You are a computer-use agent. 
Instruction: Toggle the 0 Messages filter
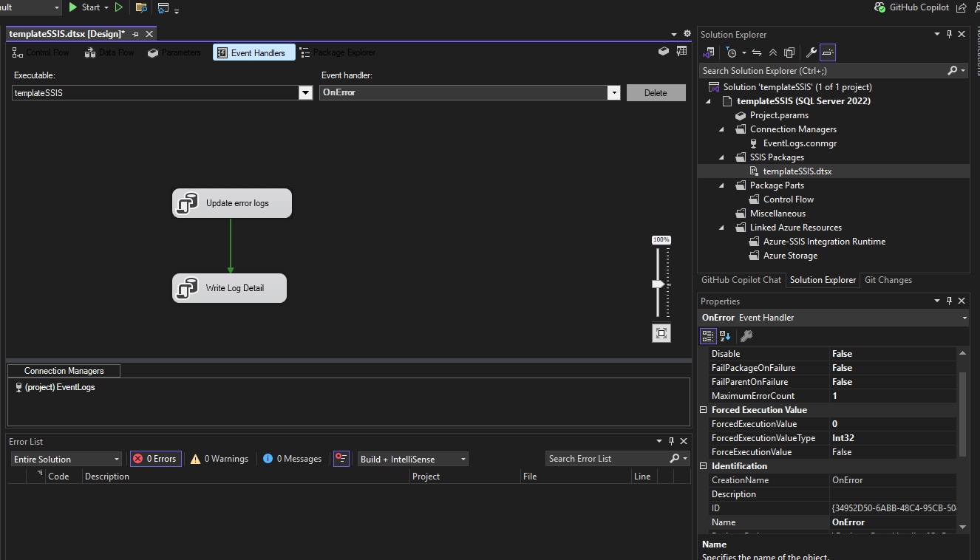(292, 459)
